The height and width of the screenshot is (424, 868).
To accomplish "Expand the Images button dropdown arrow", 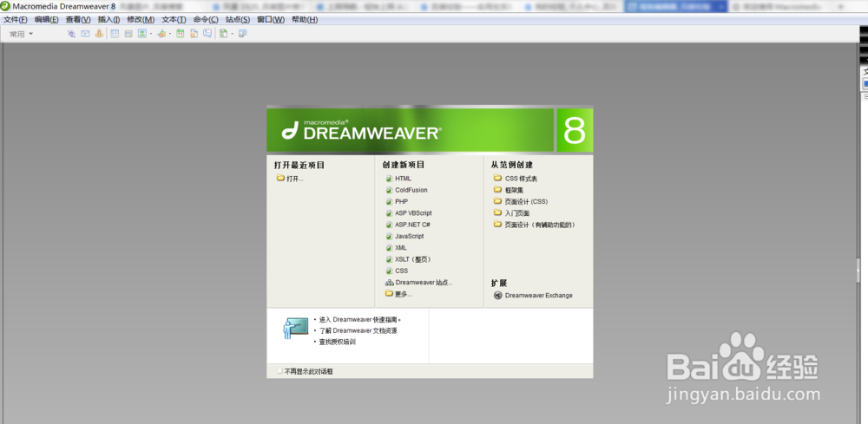I will (150, 34).
